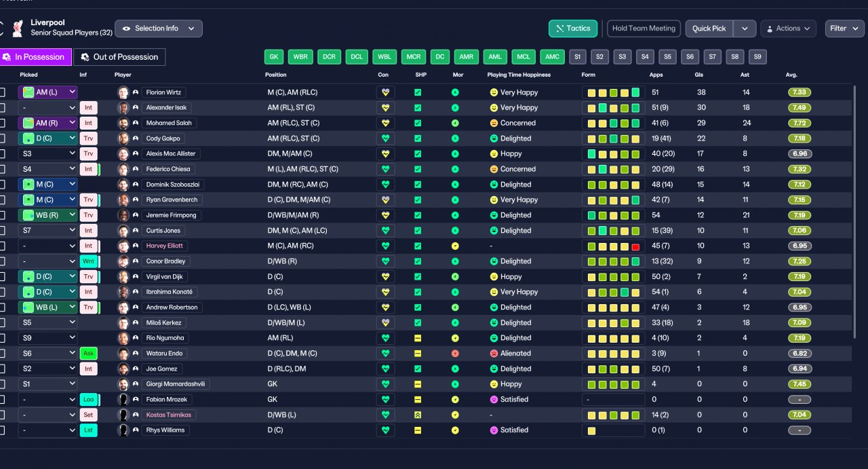Click the Liverpool club name heading

[47, 22]
